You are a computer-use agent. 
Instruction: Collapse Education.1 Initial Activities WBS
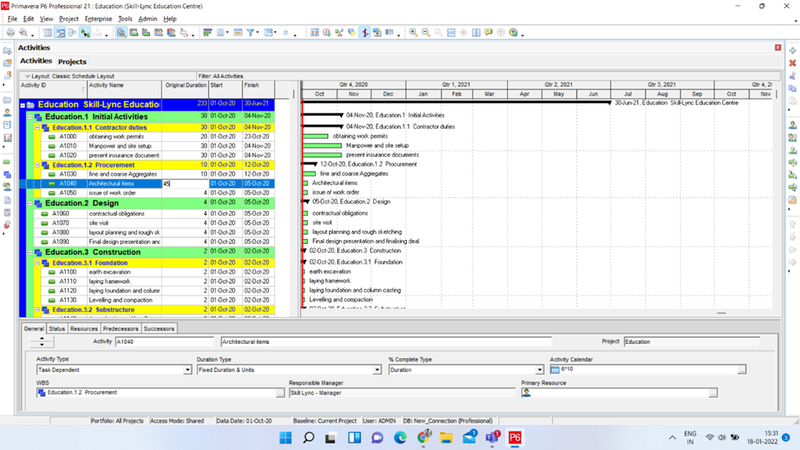[30, 117]
